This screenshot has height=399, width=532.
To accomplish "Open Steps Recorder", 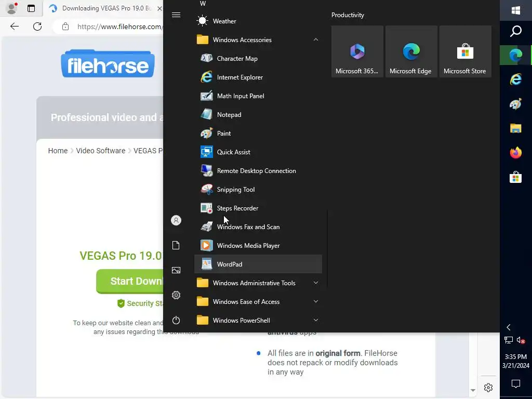I will (258, 208).
